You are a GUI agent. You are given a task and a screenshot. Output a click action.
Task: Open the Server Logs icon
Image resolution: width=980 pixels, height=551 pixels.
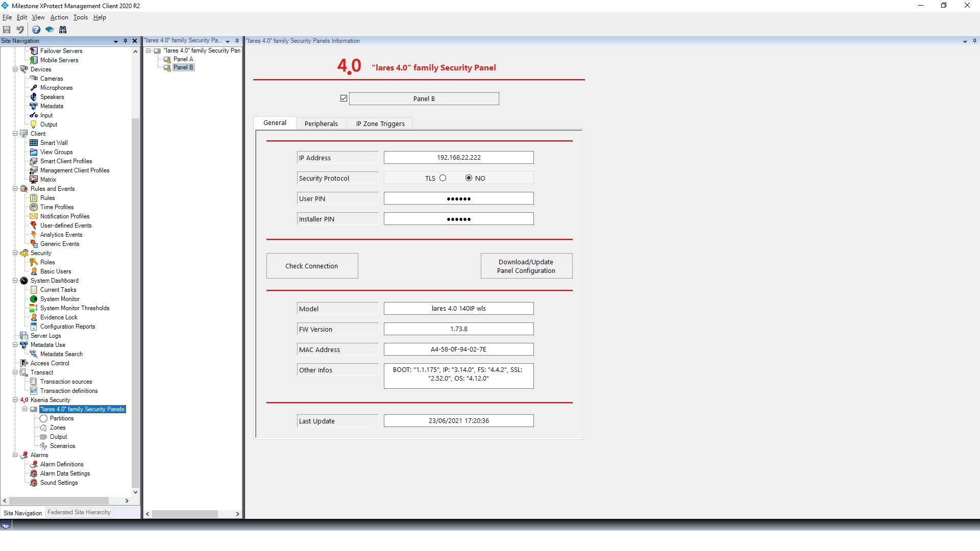pos(24,336)
